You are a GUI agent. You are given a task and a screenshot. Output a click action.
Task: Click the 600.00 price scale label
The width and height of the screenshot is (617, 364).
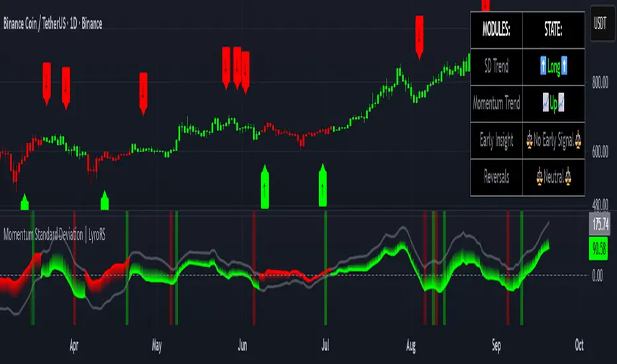(600, 152)
